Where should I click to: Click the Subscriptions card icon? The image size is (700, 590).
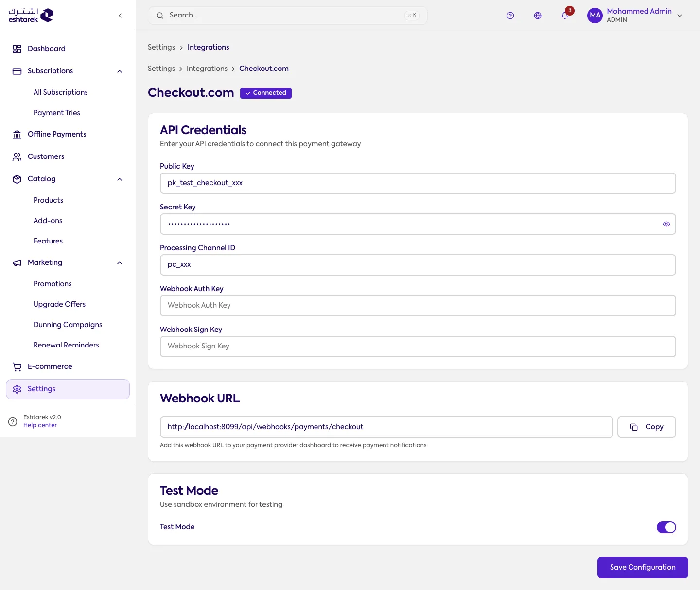[x=17, y=71]
